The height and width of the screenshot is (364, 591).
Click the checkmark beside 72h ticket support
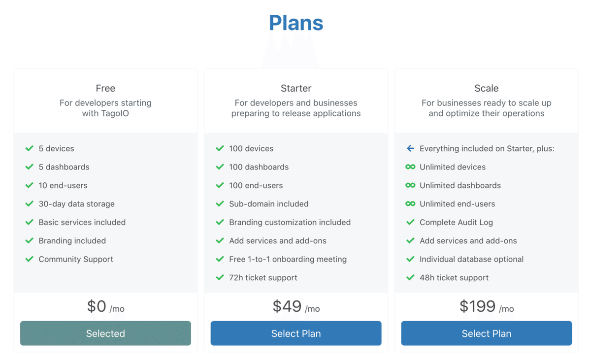[220, 278]
